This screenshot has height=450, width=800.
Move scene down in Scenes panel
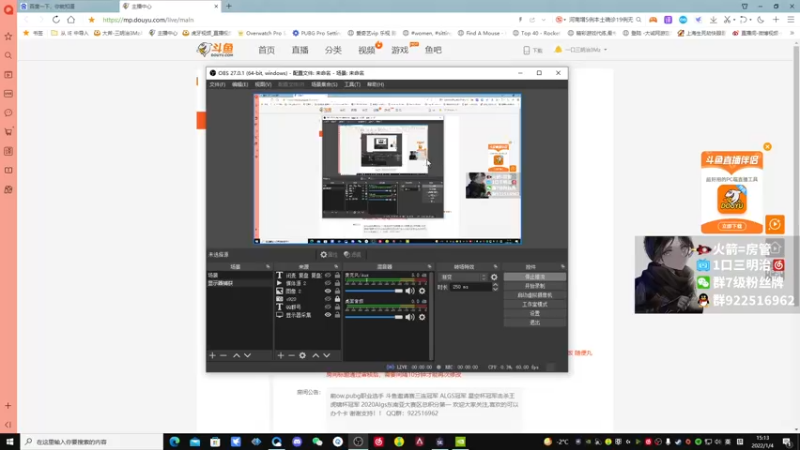coord(247,355)
